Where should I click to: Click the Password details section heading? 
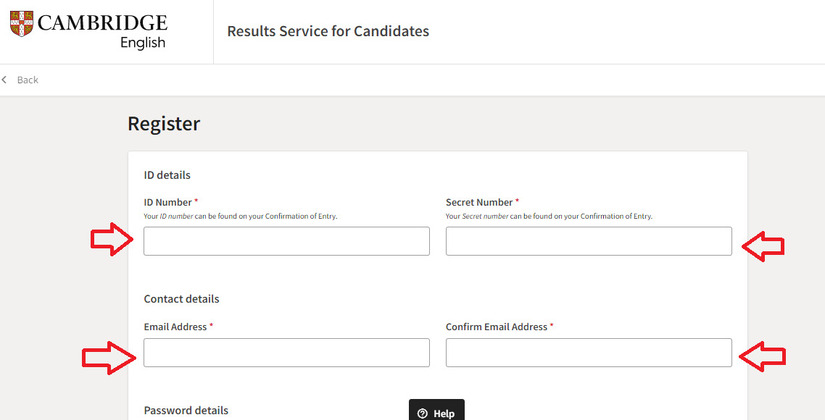(186, 410)
